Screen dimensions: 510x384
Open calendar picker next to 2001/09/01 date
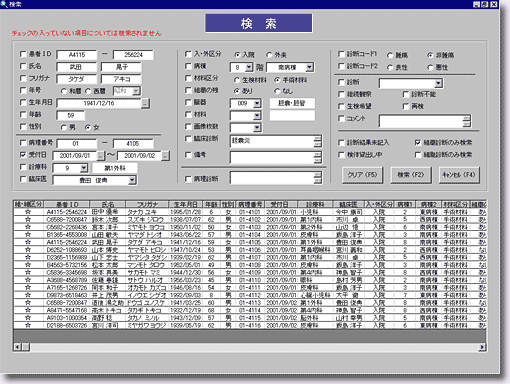100,156
